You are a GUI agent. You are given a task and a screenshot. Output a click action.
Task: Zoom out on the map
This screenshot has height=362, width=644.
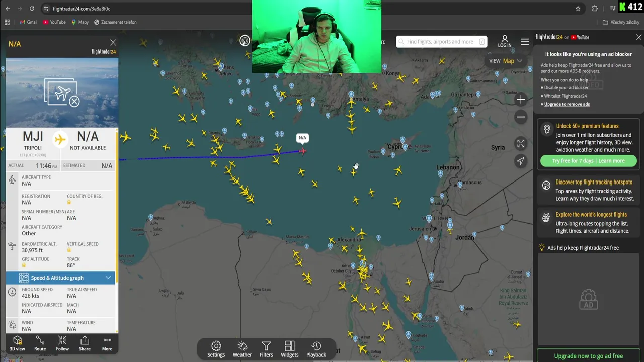click(x=521, y=117)
